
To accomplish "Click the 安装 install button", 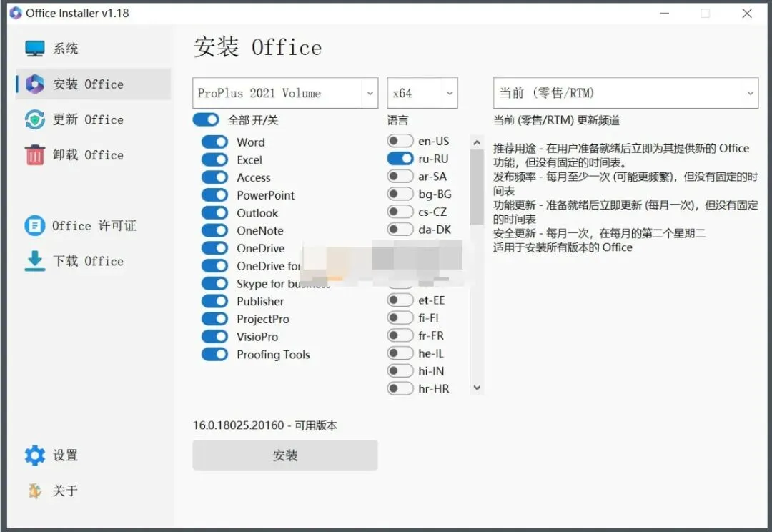I will coord(285,455).
